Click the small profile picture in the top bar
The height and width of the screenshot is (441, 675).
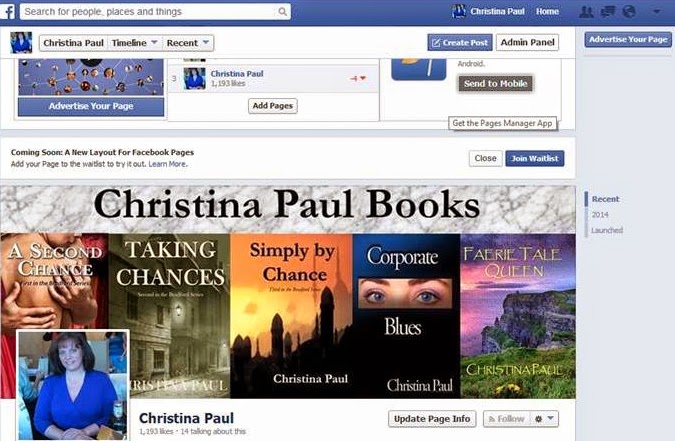coord(459,12)
